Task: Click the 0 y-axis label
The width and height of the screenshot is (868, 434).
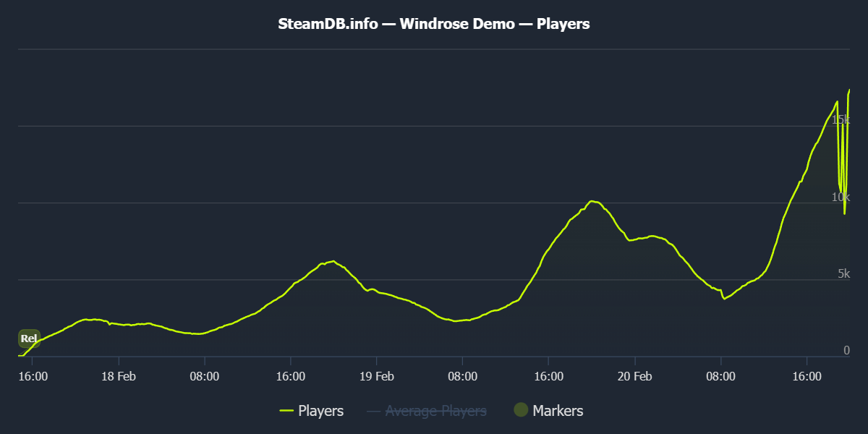Action: 846,351
